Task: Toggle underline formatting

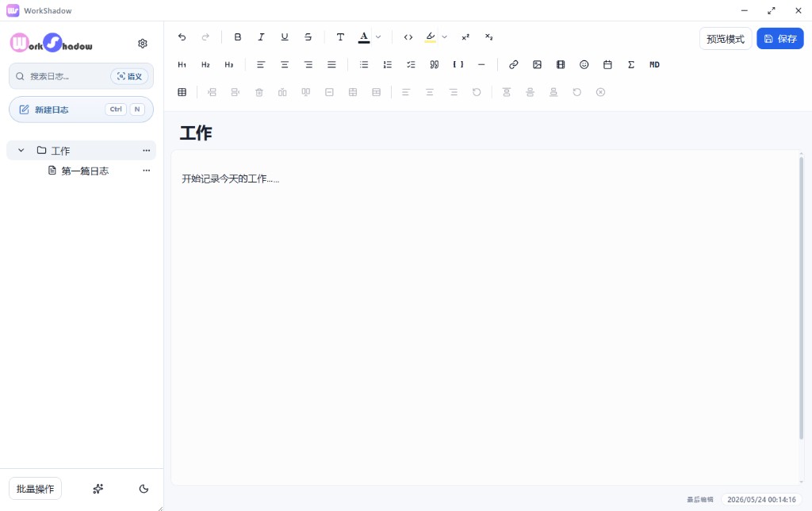Action: click(x=285, y=36)
